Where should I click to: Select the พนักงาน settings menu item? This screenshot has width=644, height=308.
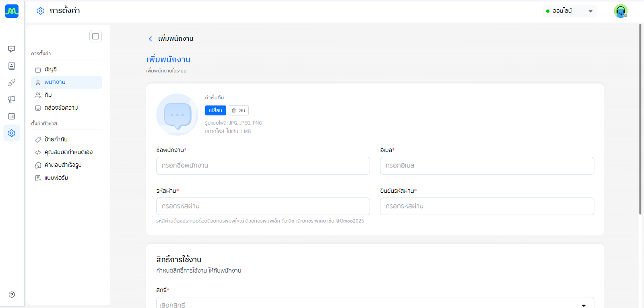pyautogui.click(x=66, y=82)
